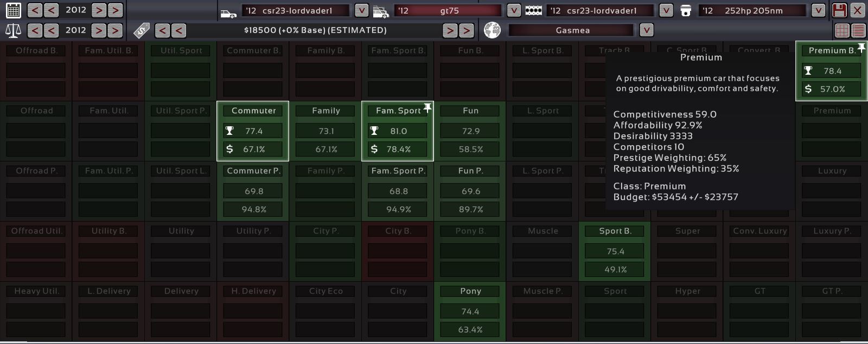Select the Family market tile
This screenshot has width=868, height=344.
coord(325,131)
